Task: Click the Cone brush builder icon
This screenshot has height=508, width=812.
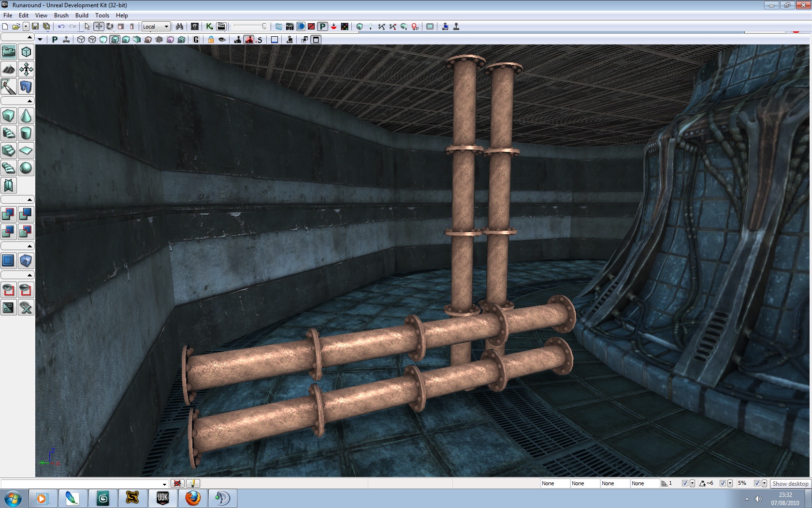Action: [26, 116]
